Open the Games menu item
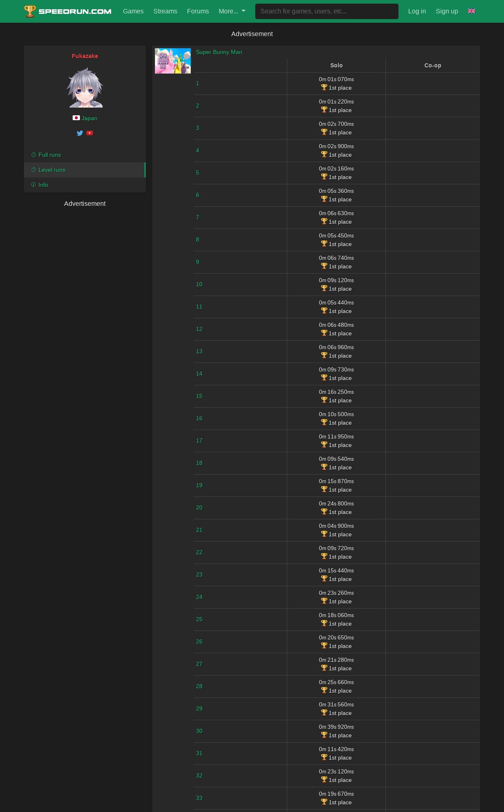 click(133, 11)
